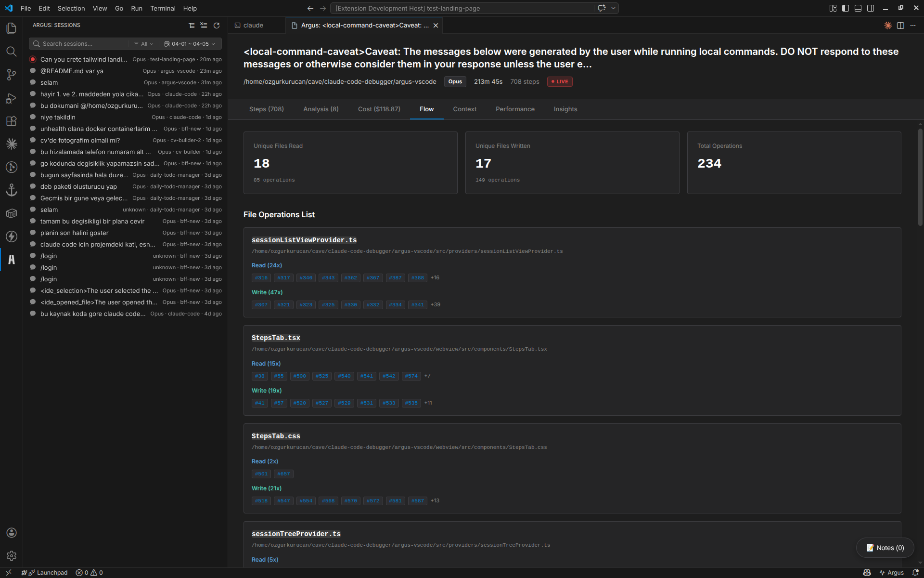Open the Docker anchor-style activity icon
This screenshot has width=924, height=578.
pyautogui.click(x=11, y=190)
